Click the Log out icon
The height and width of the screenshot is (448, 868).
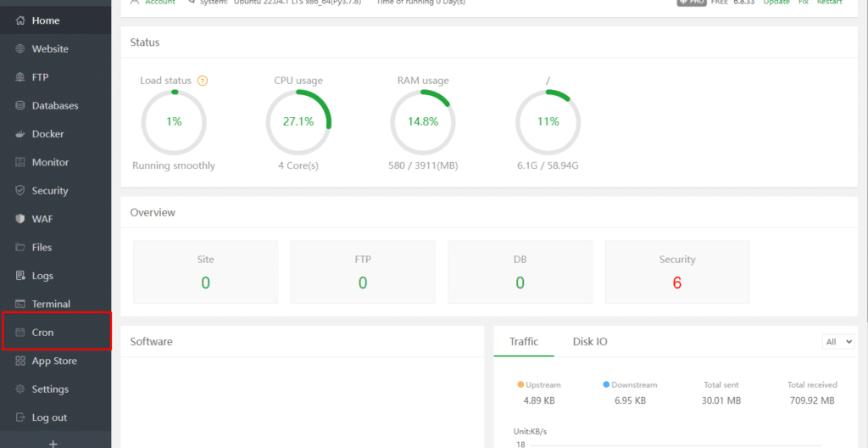tap(20, 417)
